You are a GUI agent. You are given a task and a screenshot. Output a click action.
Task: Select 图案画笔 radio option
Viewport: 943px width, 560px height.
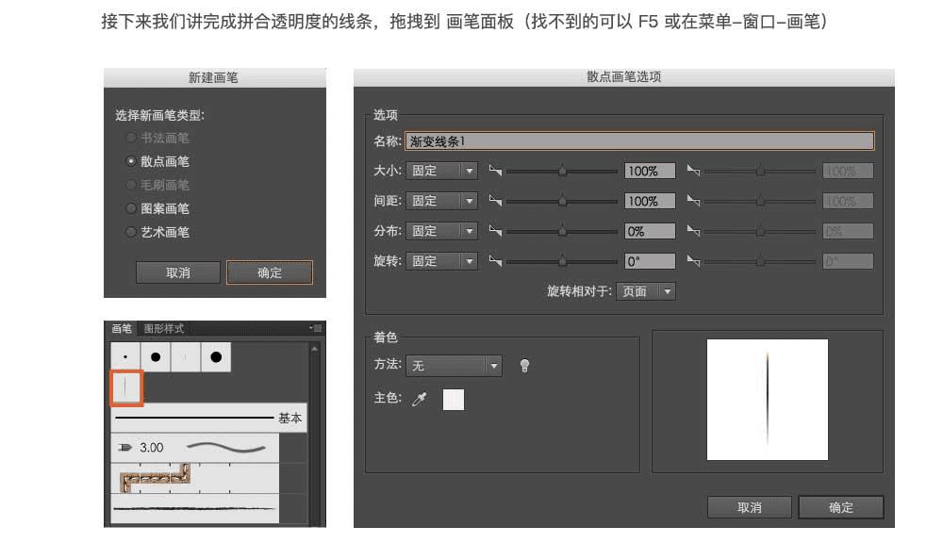tap(130, 208)
